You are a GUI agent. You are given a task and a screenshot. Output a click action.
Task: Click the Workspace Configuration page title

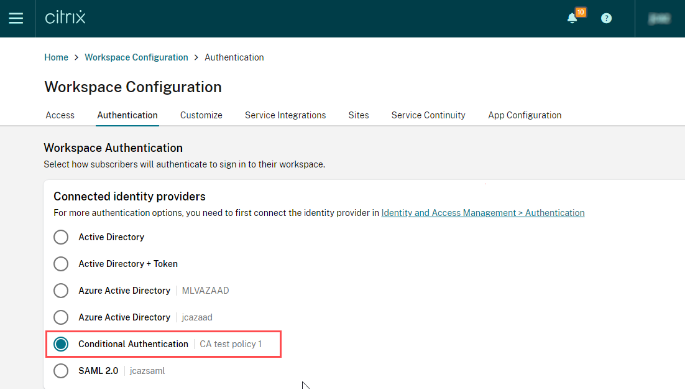click(133, 87)
